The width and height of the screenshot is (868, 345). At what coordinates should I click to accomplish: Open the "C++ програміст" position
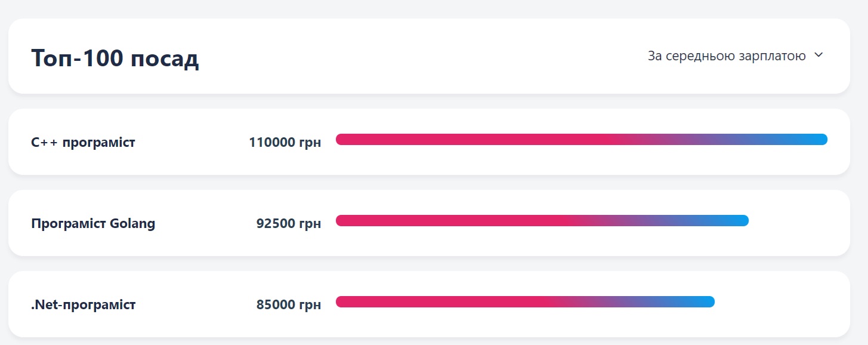pyautogui.click(x=83, y=143)
